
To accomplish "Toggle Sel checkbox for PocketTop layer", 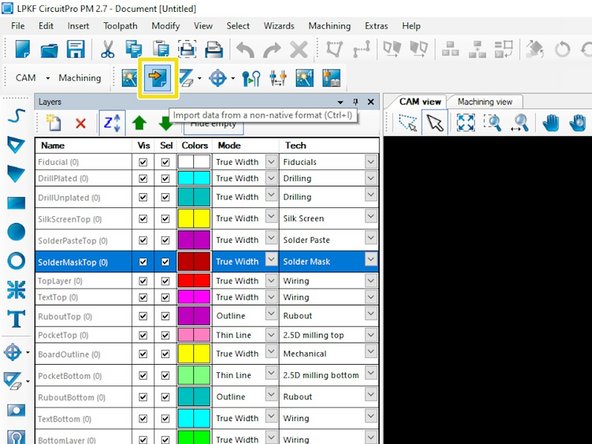I will (165, 335).
